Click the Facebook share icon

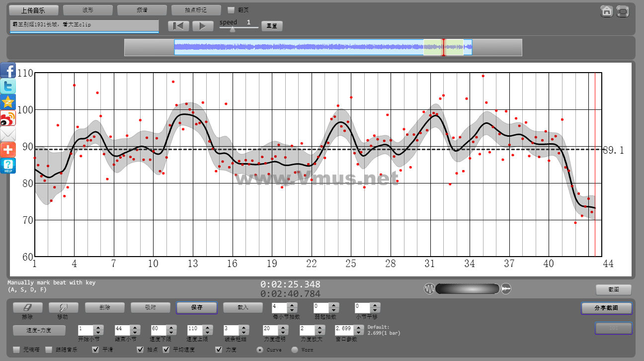pos(8,70)
